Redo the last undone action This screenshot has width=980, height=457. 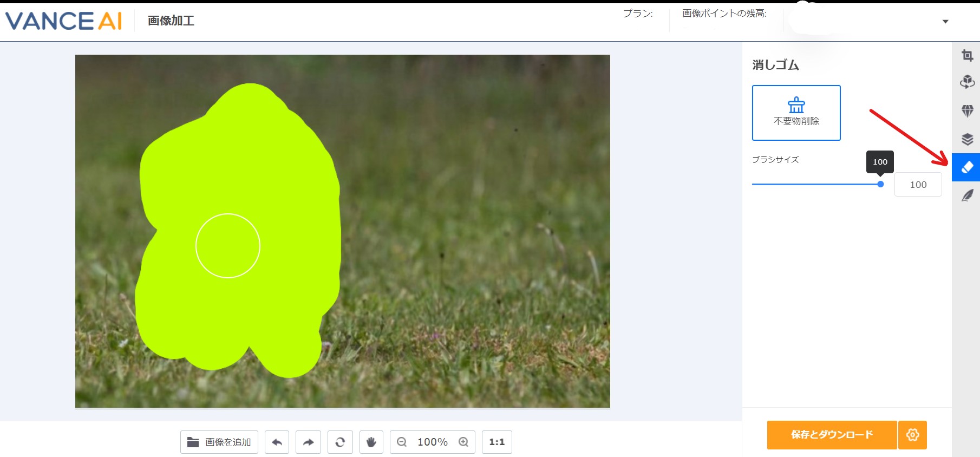pos(309,442)
